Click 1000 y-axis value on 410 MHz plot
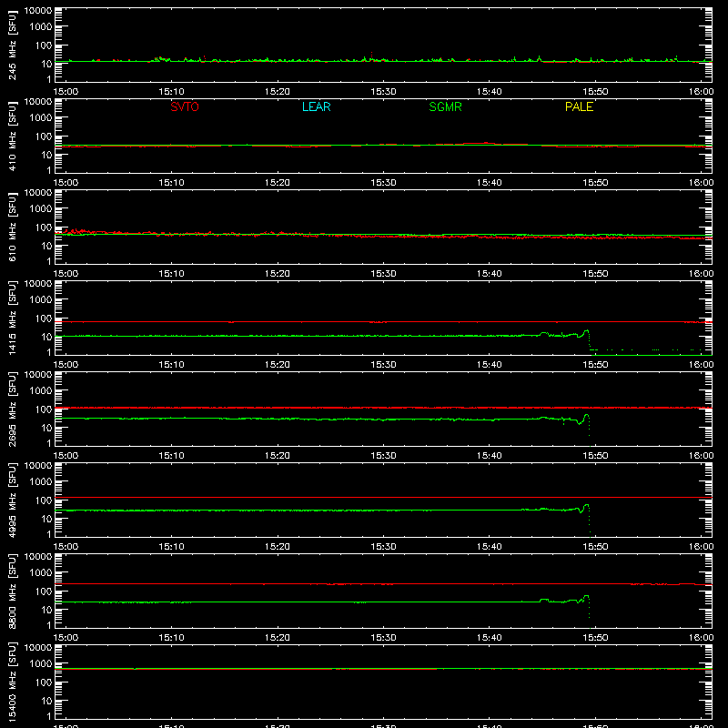 (41, 118)
